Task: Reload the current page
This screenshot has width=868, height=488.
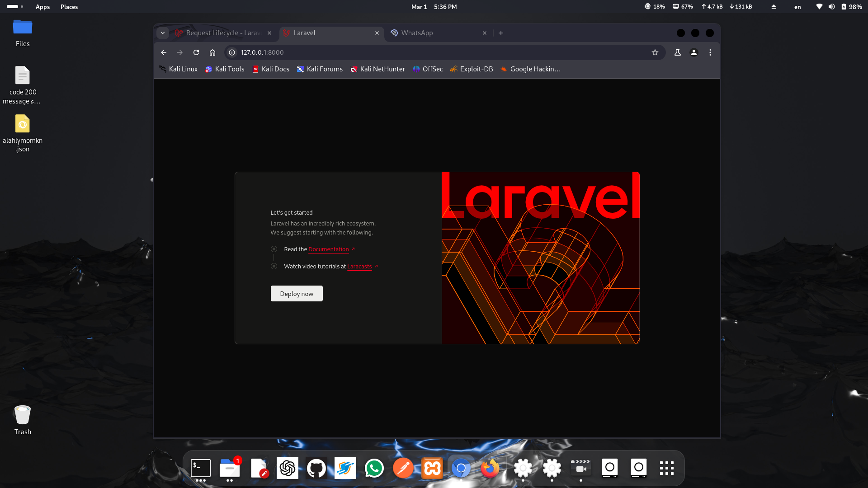Action: [x=196, y=52]
